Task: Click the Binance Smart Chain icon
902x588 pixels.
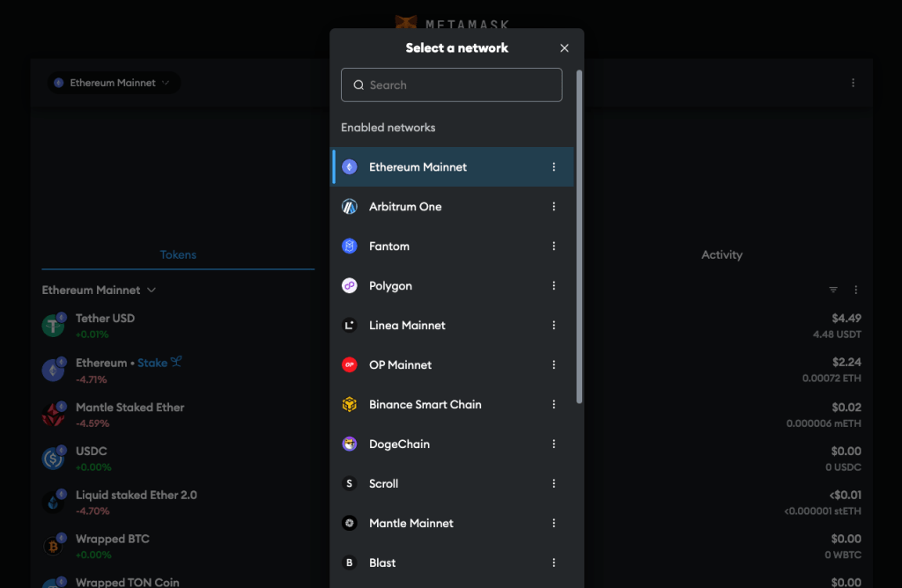Action: (350, 405)
